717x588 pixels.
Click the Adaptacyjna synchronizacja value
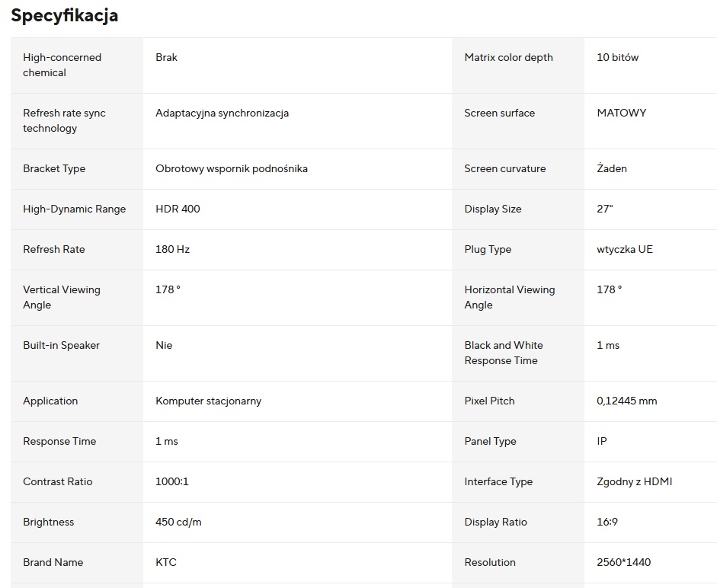click(222, 113)
